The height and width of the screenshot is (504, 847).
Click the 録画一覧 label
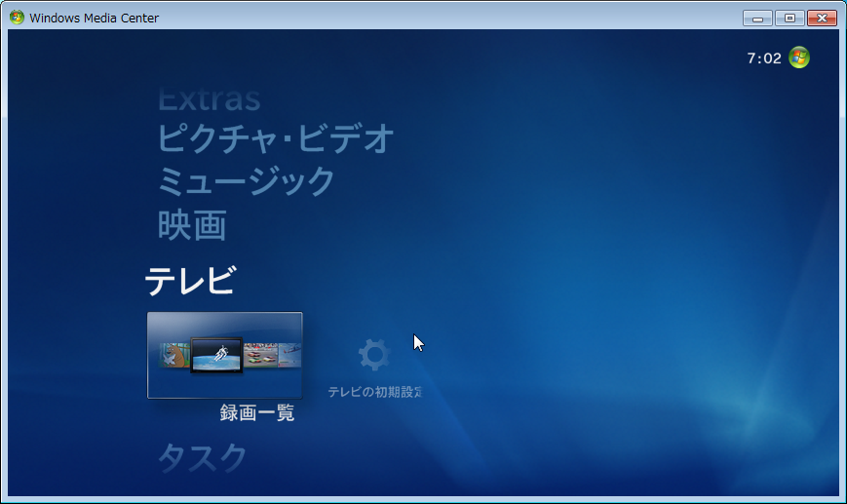(257, 412)
